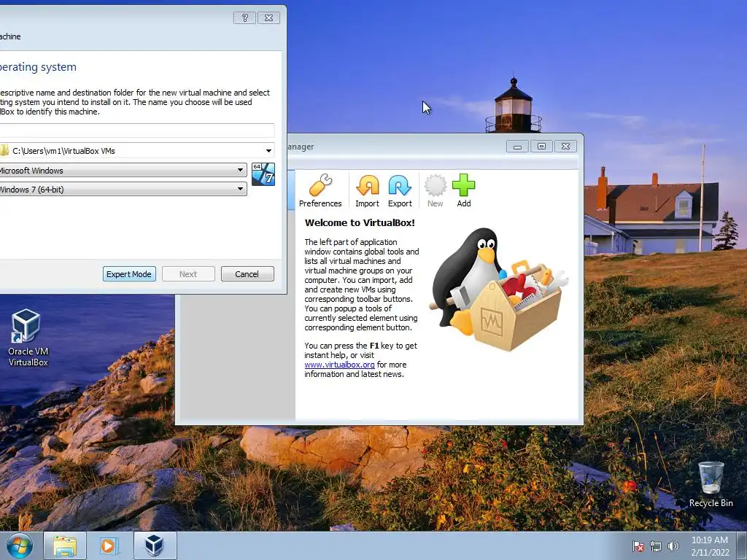
Task: Launch Windows Media Player from taskbar
Action: (x=109, y=545)
